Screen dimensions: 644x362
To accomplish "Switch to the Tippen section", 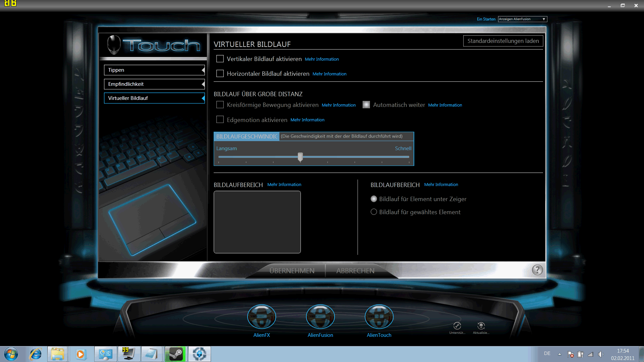I will click(154, 70).
